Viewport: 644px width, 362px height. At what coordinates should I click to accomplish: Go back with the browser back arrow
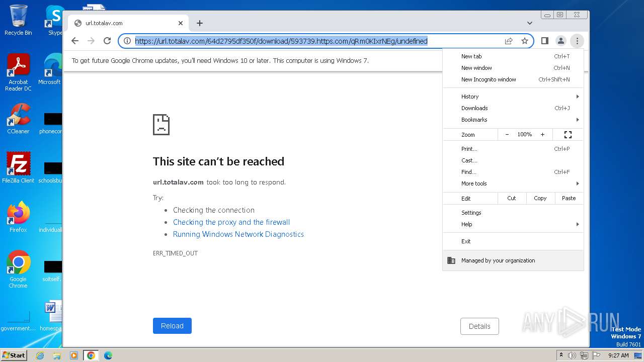[75, 41]
